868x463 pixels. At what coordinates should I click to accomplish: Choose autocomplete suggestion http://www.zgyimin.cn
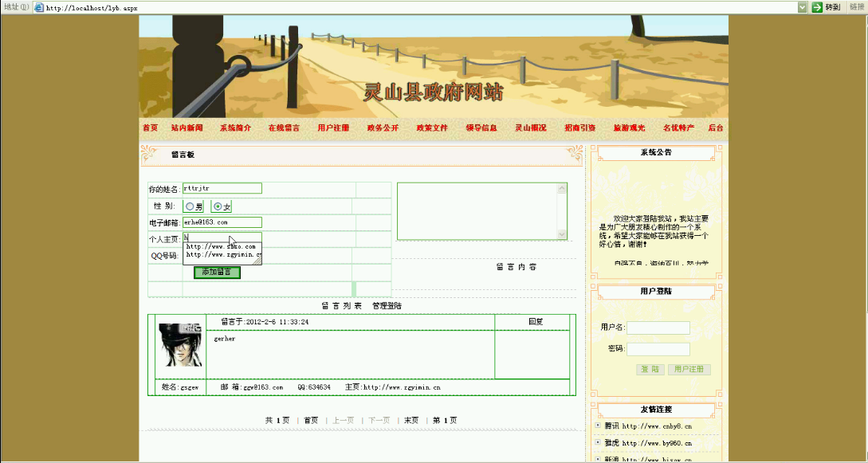[x=223, y=255]
